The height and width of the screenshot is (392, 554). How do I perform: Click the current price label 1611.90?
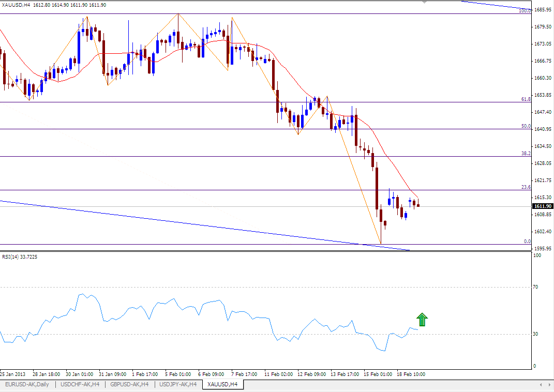pos(543,206)
